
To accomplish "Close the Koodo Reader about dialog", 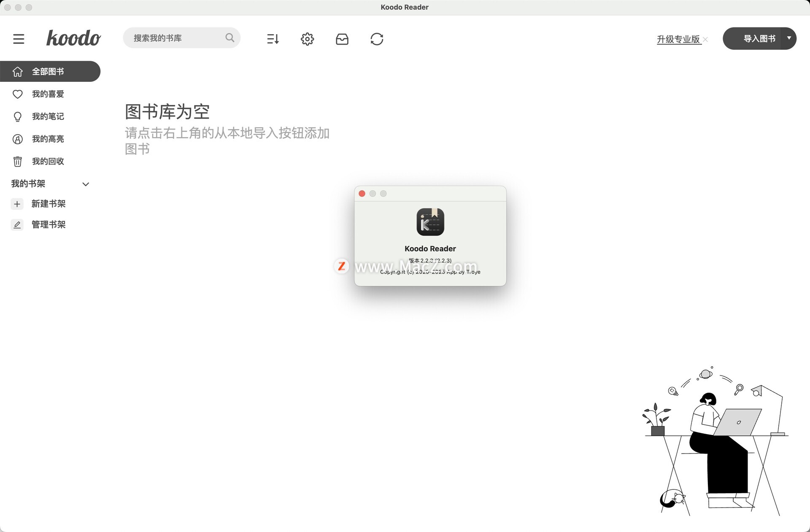I will click(x=362, y=194).
